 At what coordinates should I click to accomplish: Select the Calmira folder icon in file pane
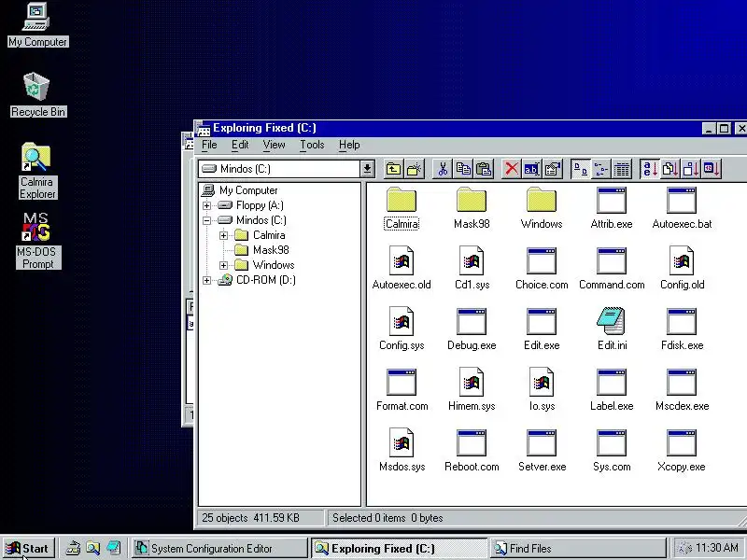[x=402, y=201]
